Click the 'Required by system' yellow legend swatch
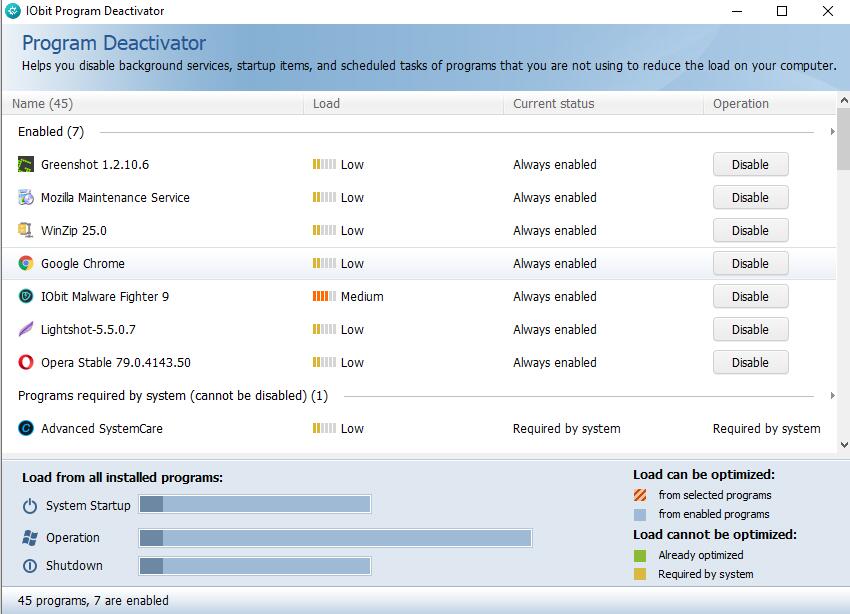The image size is (850, 614). click(x=640, y=574)
